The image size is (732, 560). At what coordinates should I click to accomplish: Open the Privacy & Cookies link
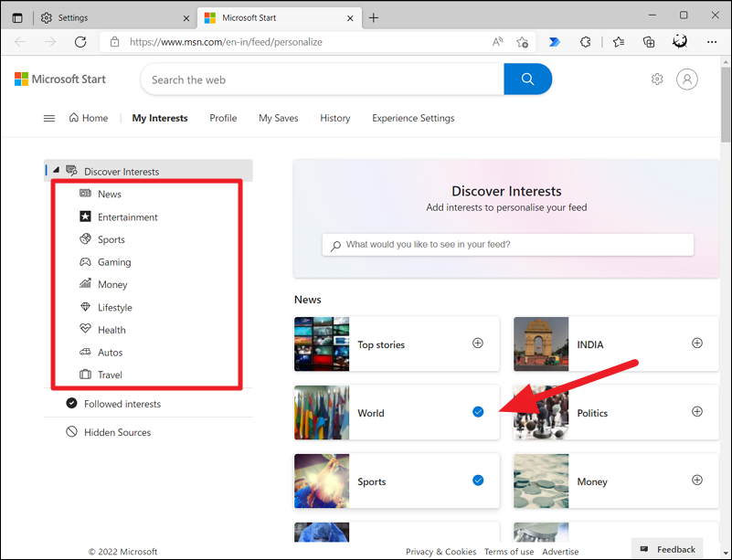click(440, 552)
